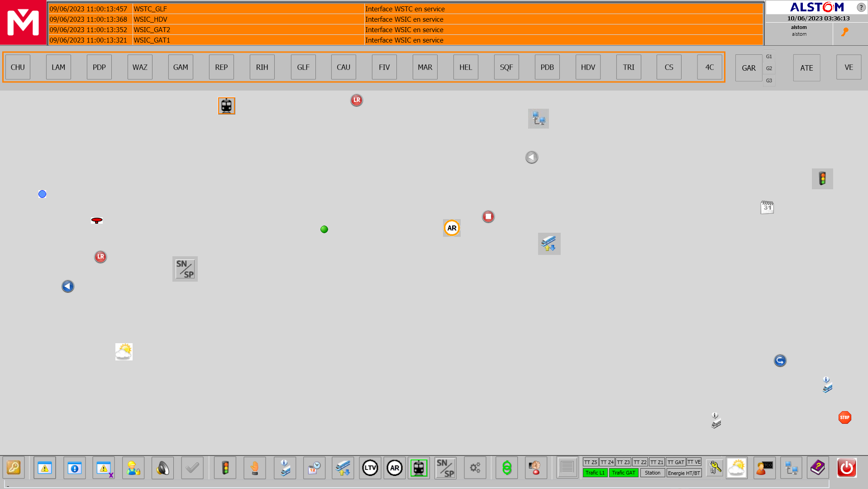Click the GAR button

point(748,68)
